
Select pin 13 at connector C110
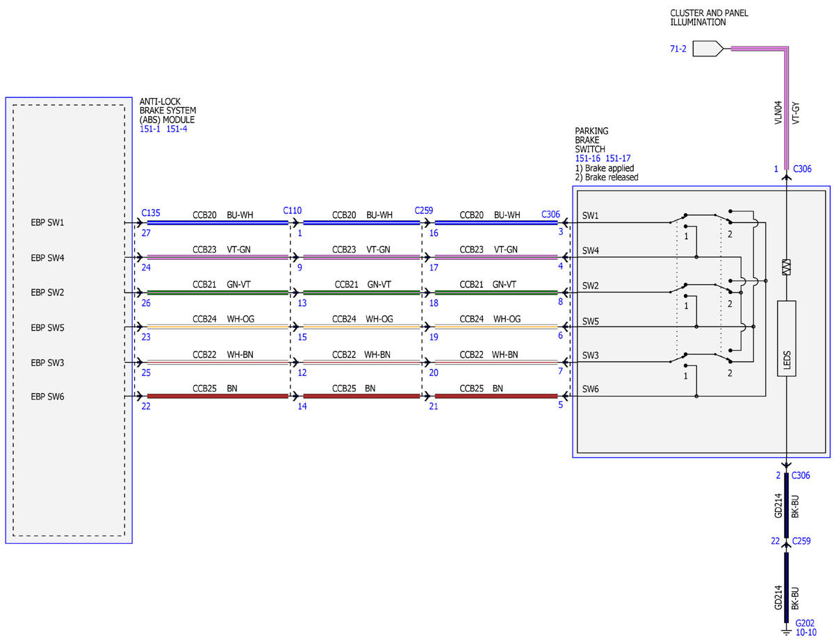[x=302, y=302]
